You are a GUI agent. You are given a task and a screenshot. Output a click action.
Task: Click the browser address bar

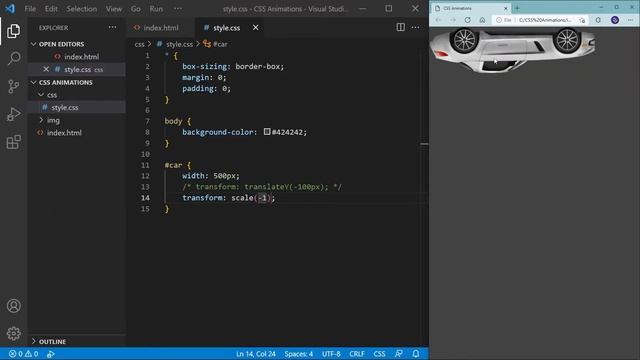click(x=541, y=20)
